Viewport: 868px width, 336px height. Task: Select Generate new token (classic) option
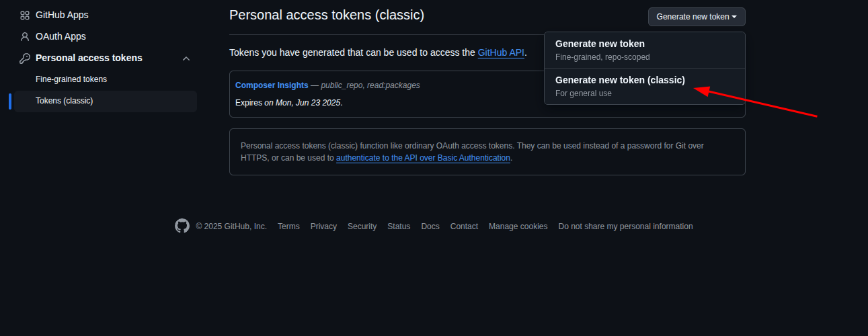[620, 81]
